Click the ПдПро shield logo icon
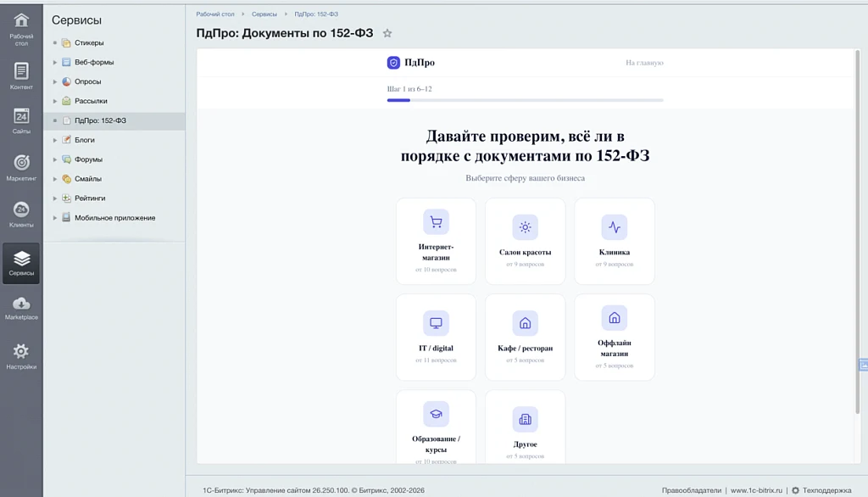 393,63
